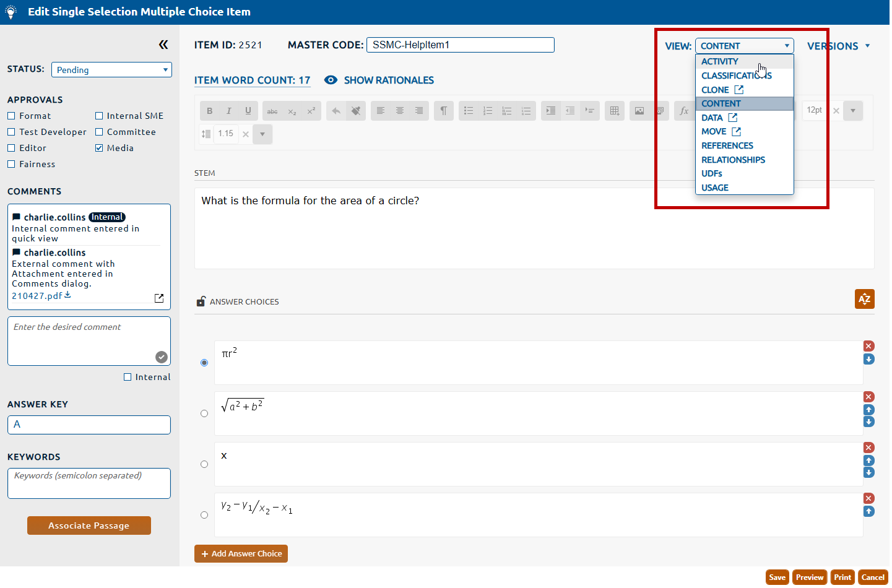Click the Underline formatting icon

(248, 111)
